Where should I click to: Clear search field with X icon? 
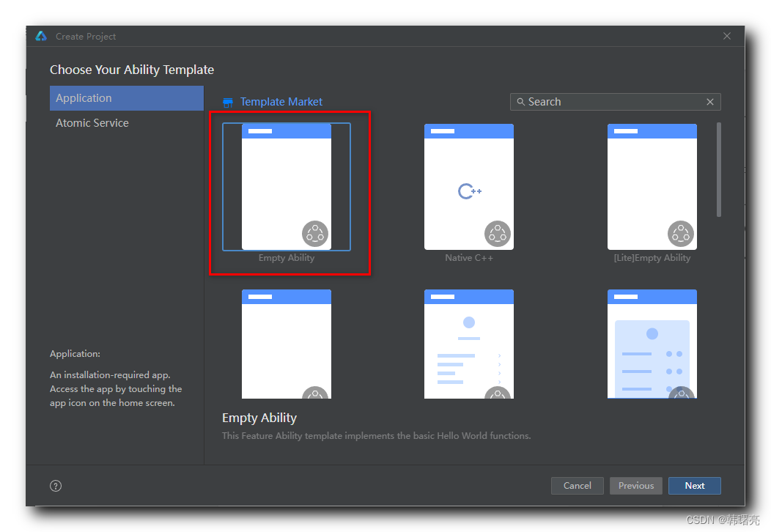(710, 102)
